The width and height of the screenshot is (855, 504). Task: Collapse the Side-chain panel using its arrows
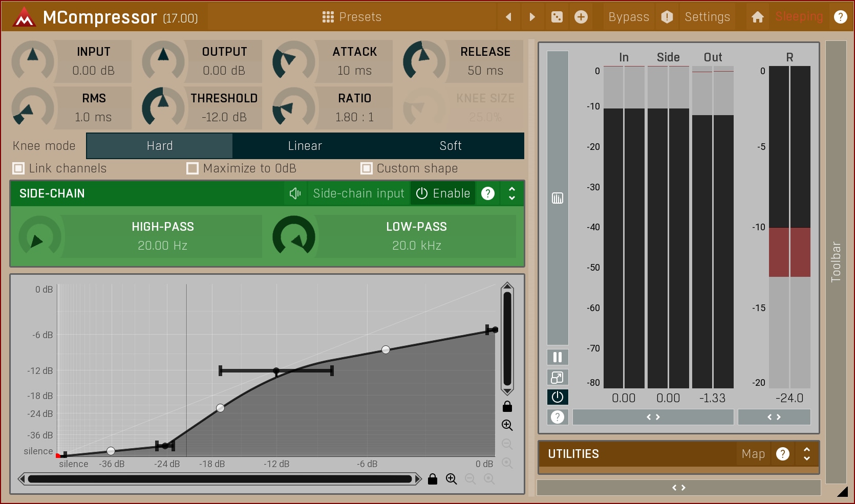coord(511,193)
